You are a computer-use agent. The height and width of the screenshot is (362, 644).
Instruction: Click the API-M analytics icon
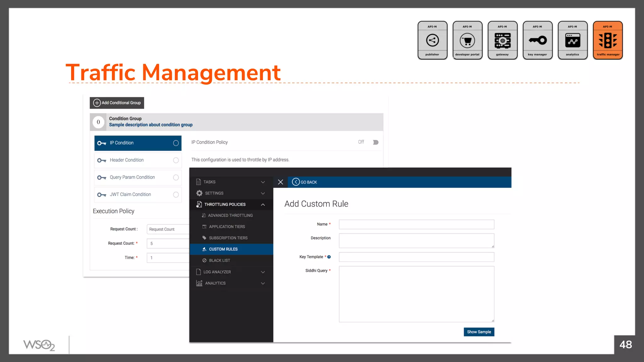(x=572, y=40)
